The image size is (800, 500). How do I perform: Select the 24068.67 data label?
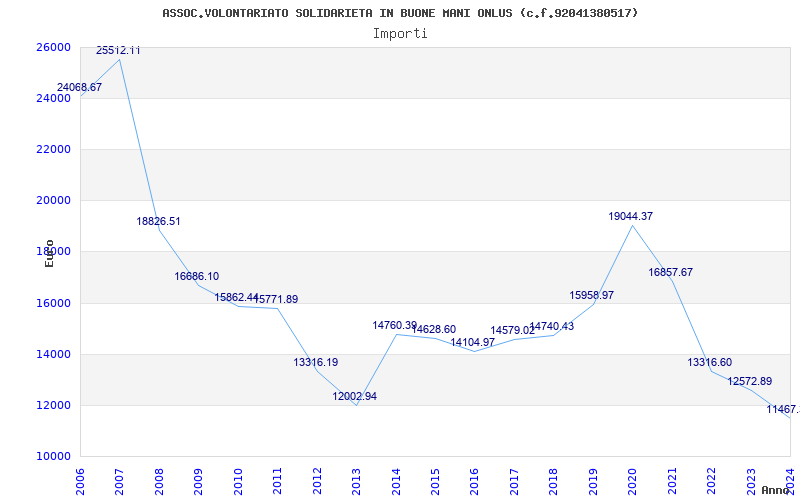[x=79, y=87]
